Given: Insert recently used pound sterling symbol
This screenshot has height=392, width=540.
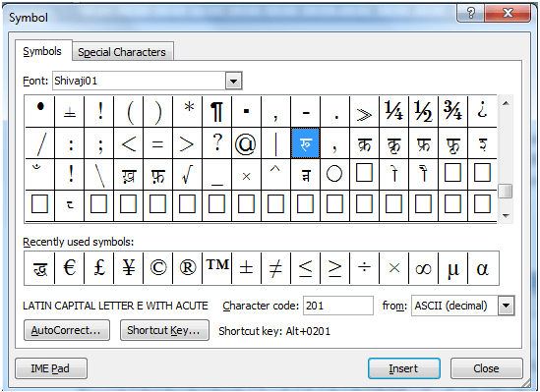Looking at the screenshot, I should (98, 268).
